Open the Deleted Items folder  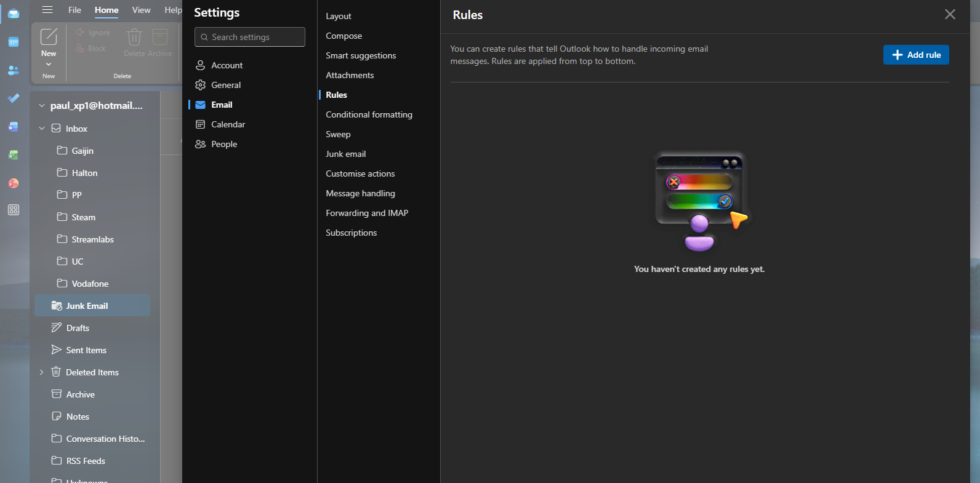[92, 372]
